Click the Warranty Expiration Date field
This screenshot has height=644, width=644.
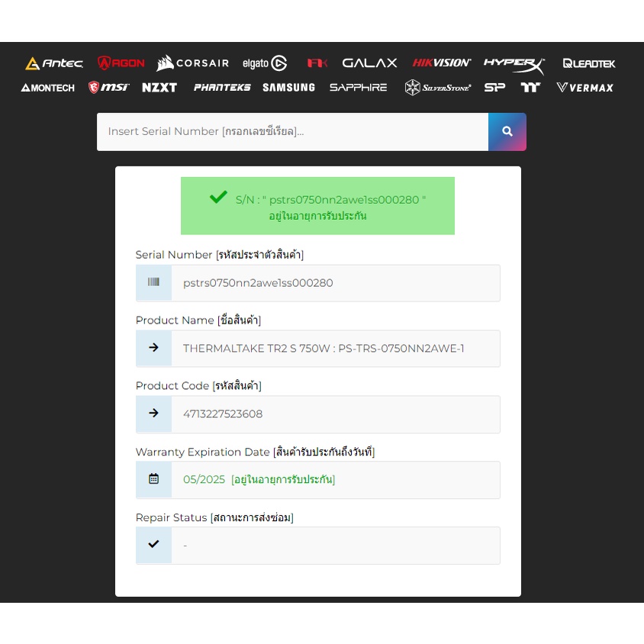335,480
